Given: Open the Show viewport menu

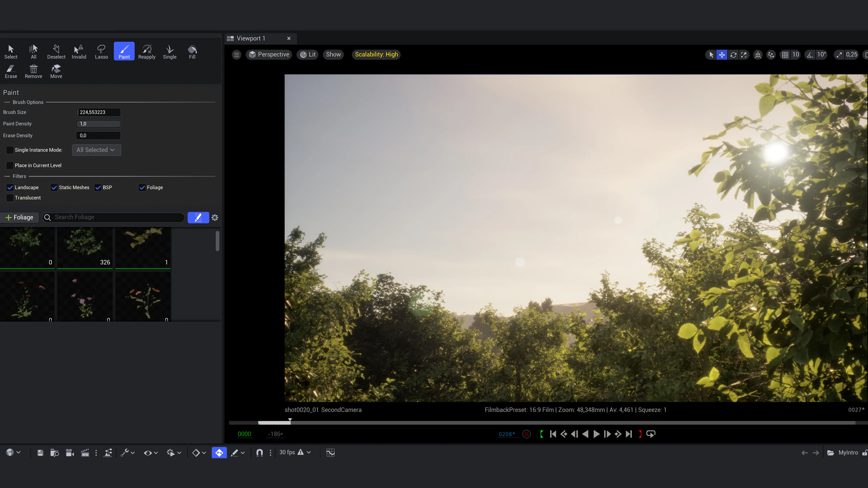Looking at the screenshot, I should 333,54.
